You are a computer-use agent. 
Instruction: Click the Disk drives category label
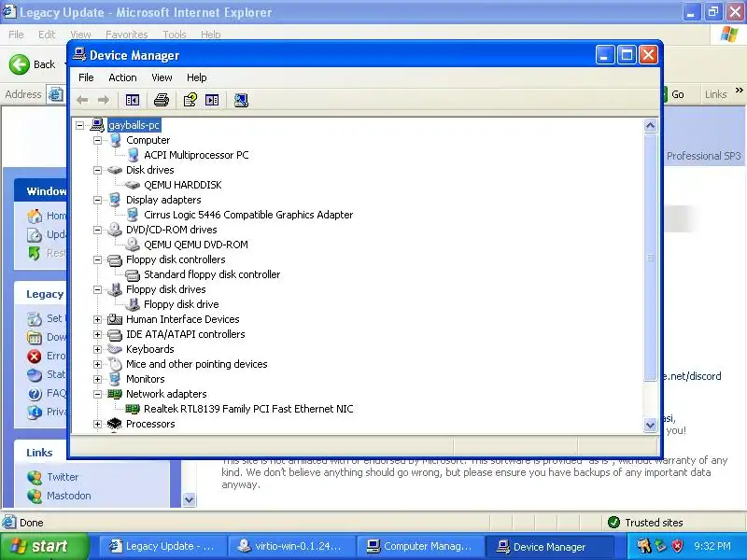click(x=150, y=170)
